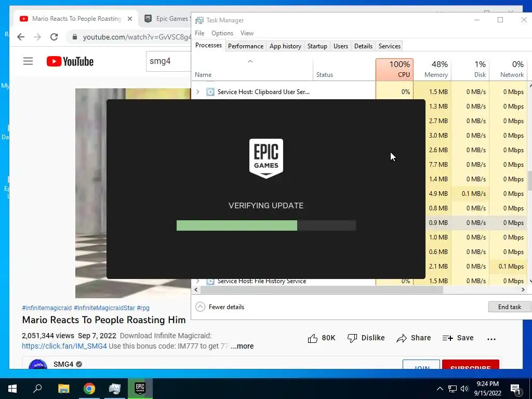Click the Dislike thumbs down icon
The width and height of the screenshot is (532, 399).
coord(352,338)
